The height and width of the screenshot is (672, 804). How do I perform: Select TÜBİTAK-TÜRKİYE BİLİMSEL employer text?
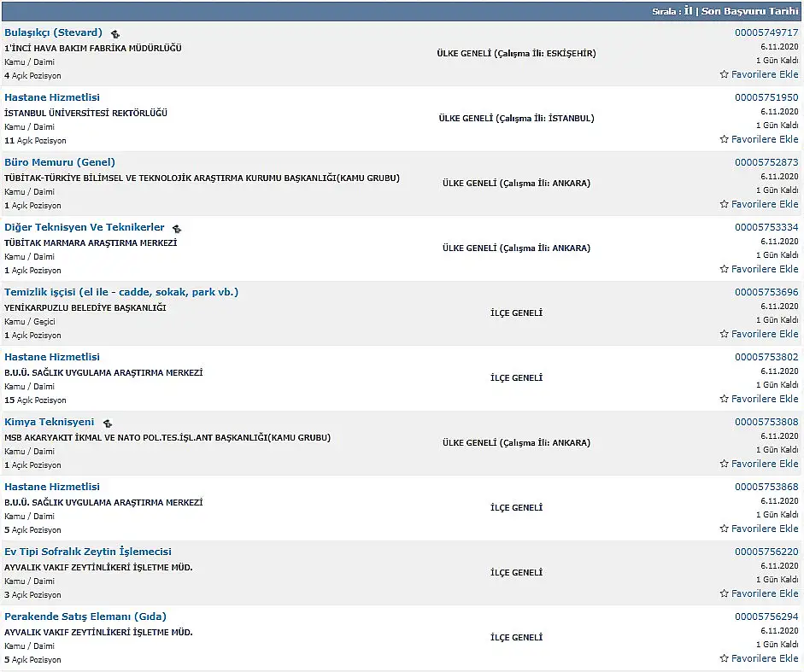[x=202, y=178]
